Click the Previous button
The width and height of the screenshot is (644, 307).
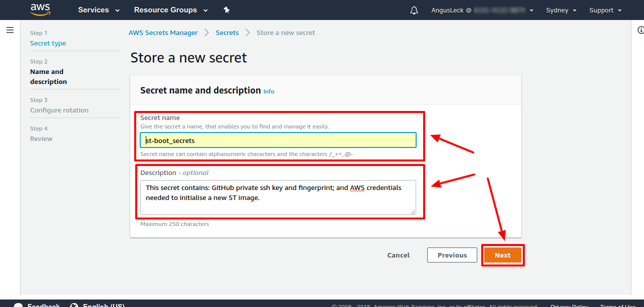pyautogui.click(x=452, y=255)
